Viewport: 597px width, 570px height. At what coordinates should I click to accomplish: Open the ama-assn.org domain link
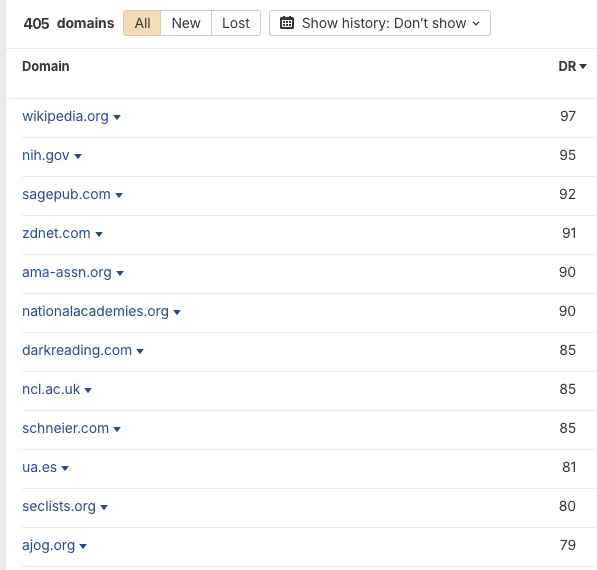pyautogui.click(x=67, y=272)
